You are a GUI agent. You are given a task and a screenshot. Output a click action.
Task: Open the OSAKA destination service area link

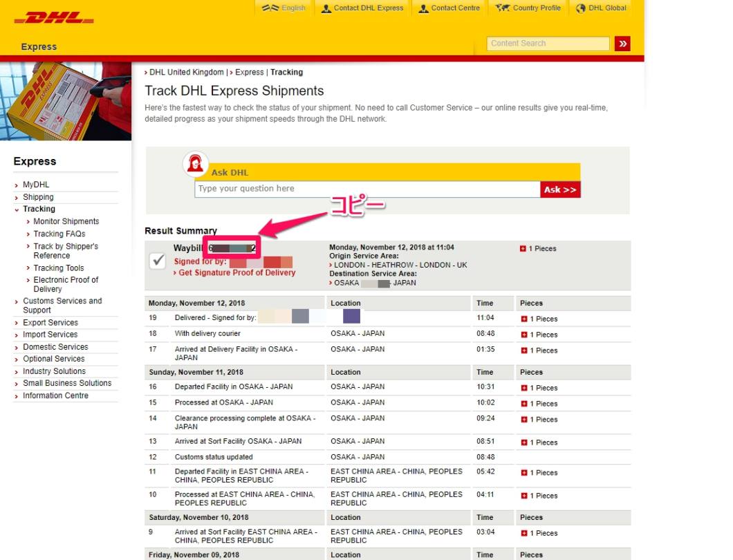[375, 283]
